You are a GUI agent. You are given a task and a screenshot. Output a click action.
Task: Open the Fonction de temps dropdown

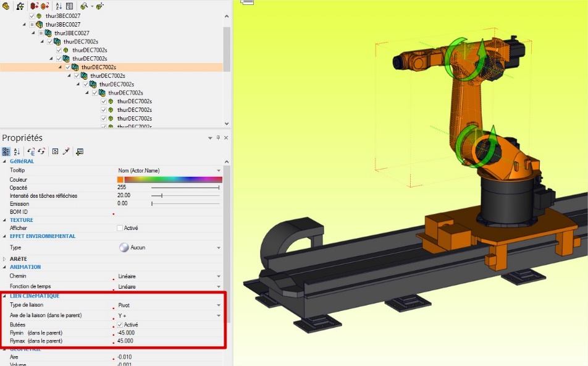coord(219,287)
